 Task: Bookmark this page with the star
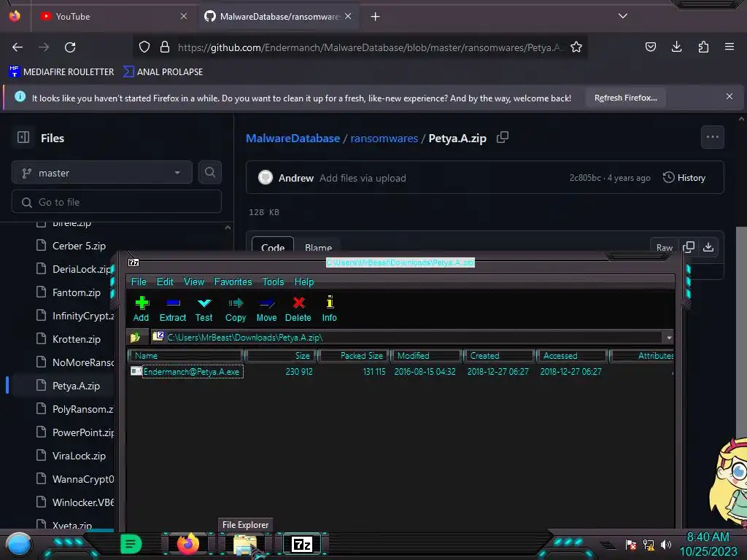[576, 47]
